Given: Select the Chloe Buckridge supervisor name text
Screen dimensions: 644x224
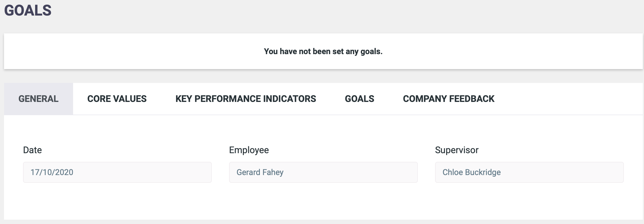Looking at the screenshot, I should coord(471,172).
